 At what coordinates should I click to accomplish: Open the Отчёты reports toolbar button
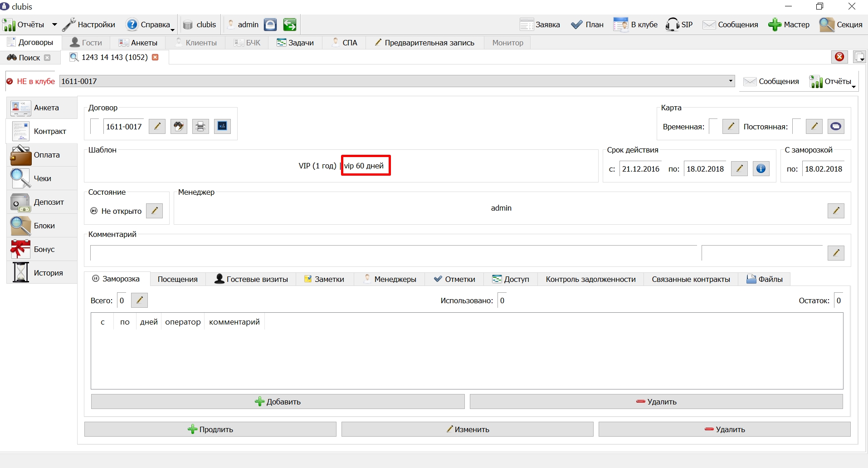coord(23,25)
